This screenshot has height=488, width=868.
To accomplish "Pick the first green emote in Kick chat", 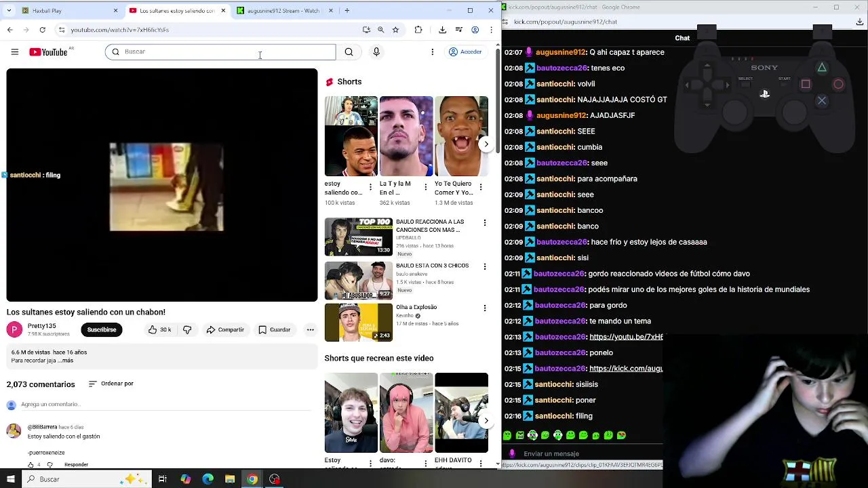I will pos(507,436).
